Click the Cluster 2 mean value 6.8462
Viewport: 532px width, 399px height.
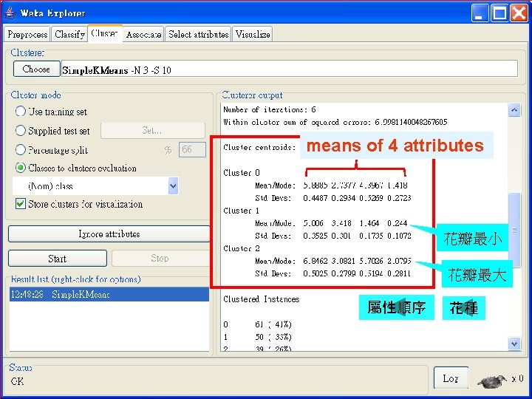click(x=316, y=261)
